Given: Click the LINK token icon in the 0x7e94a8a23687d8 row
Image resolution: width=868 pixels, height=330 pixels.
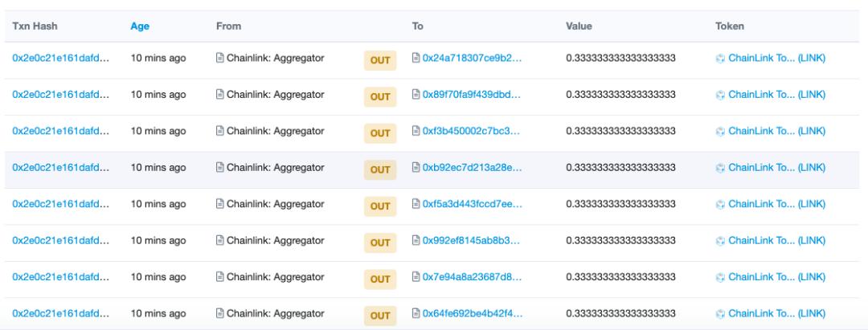Looking at the screenshot, I should coord(720,277).
